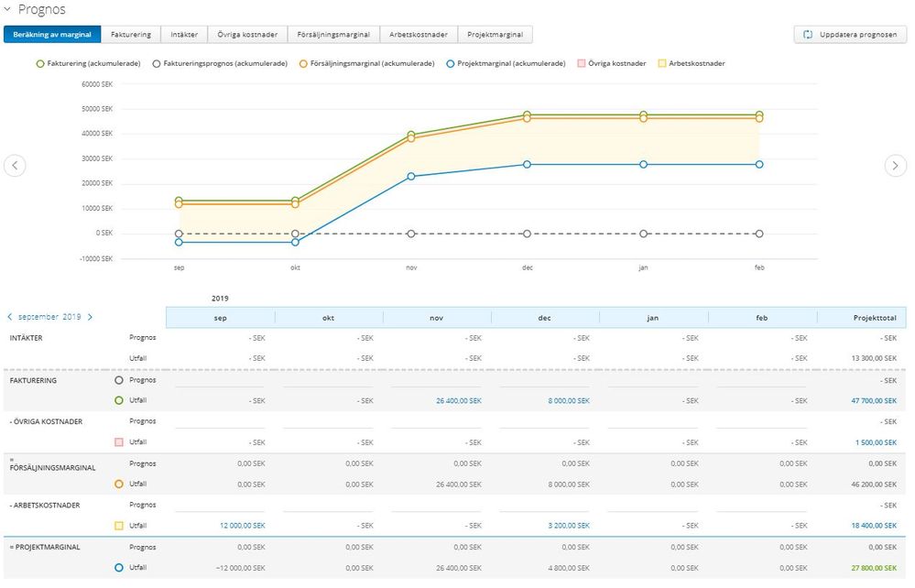The width and height of the screenshot is (915, 588).
Task: Switch to the Fakturering tab
Action: click(131, 35)
